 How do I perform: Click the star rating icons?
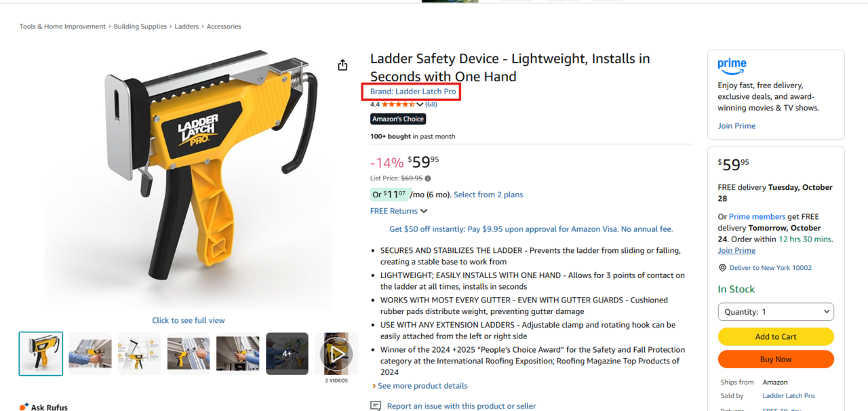tap(398, 104)
